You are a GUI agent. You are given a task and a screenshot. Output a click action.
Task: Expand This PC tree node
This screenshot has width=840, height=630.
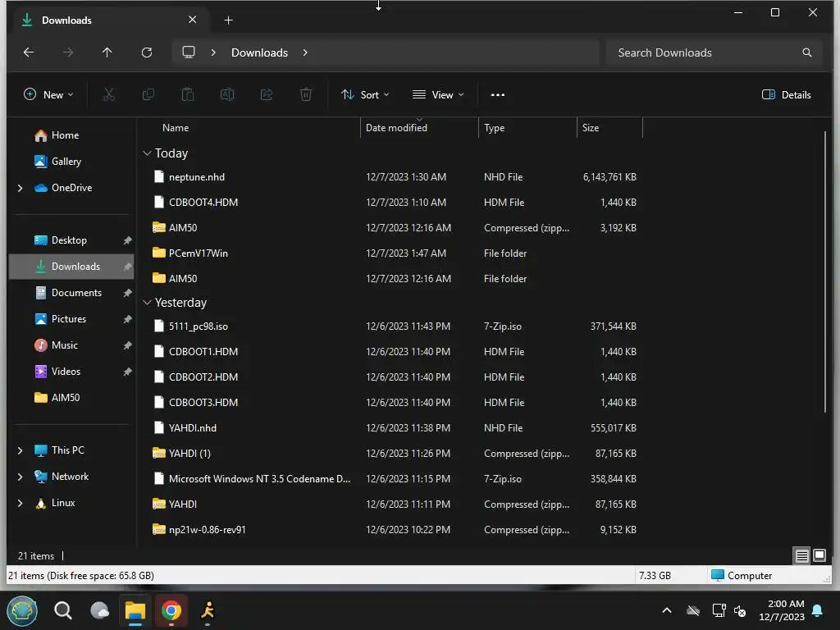[x=20, y=450]
